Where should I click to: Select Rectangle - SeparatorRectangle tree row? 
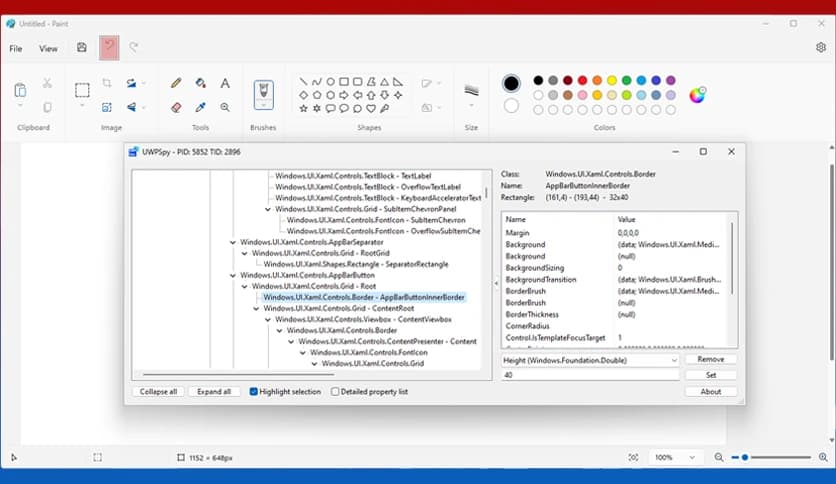pos(356,264)
